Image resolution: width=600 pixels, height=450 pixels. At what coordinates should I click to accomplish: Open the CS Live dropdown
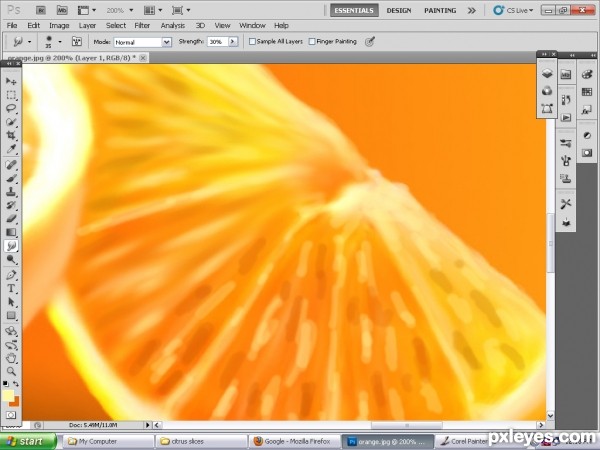click(513, 10)
